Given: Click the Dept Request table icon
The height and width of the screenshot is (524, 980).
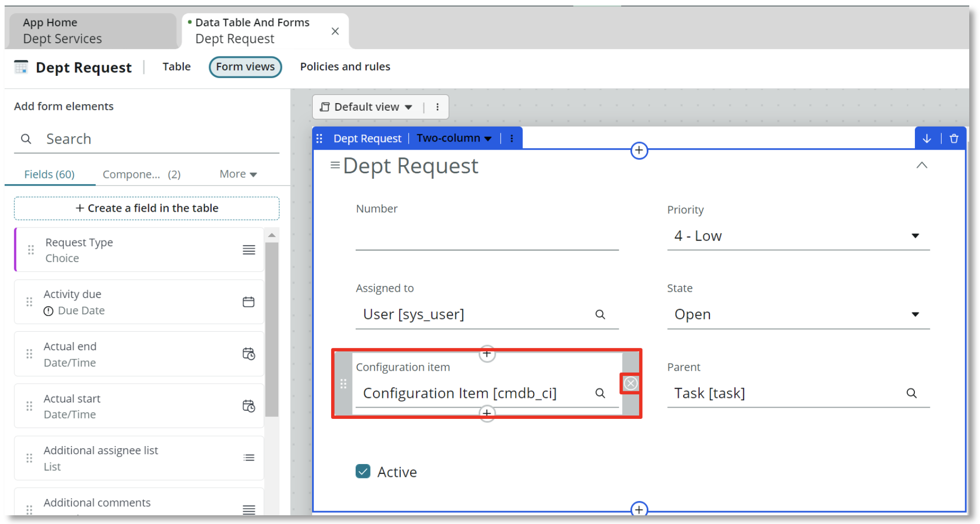Looking at the screenshot, I should (21, 67).
